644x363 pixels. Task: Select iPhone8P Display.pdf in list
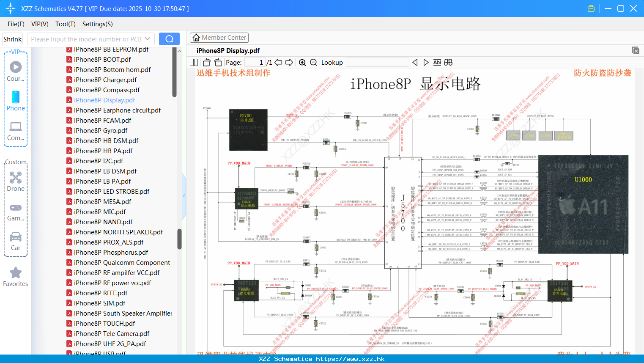pyautogui.click(x=104, y=100)
